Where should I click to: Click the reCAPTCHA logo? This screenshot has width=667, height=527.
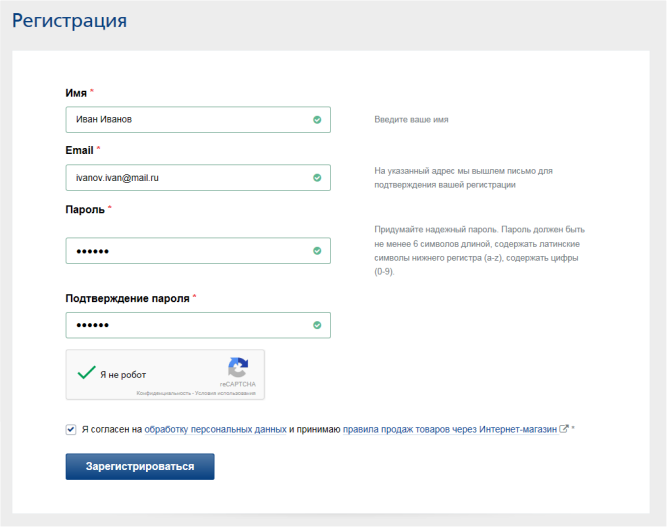238,367
